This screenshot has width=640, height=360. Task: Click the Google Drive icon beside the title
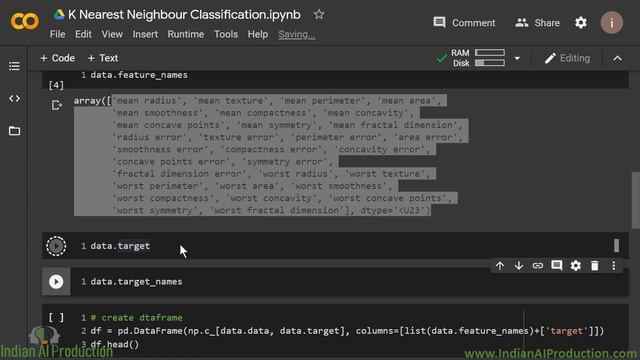pyautogui.click(x=60, y=15)
